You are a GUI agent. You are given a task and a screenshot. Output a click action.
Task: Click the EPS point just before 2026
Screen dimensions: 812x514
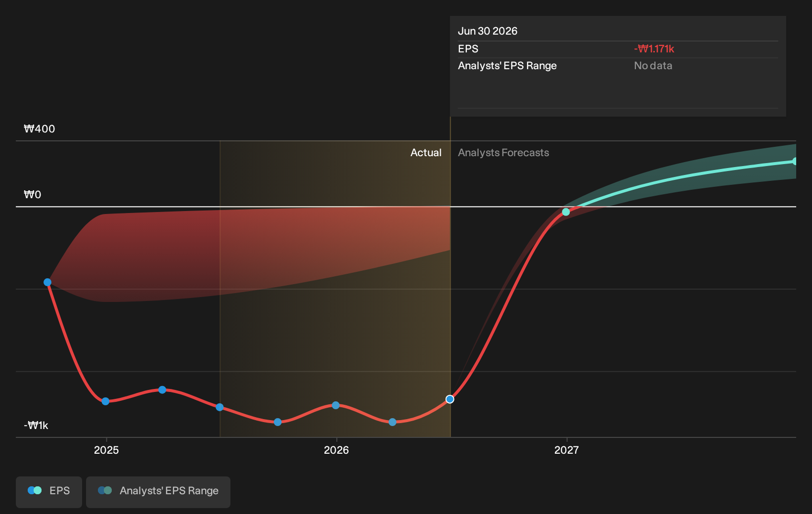(x=277, y=422)
